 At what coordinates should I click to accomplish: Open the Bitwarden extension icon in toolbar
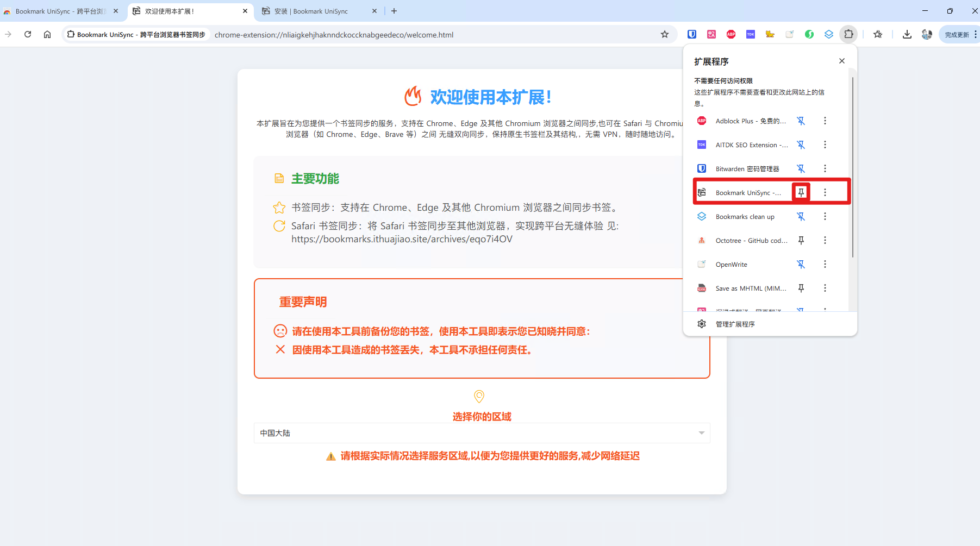pyautogui.click(x=691, y=34)
